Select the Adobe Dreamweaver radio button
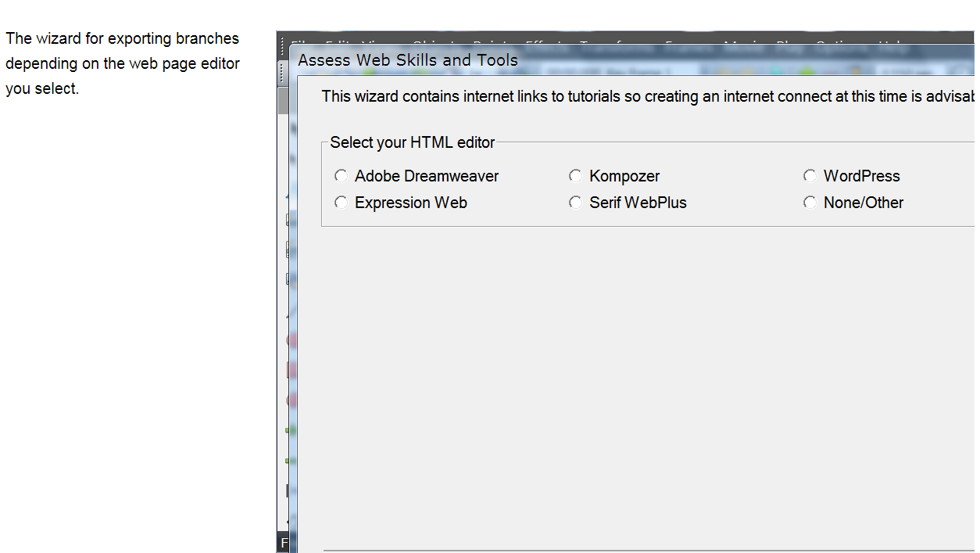Screen dimensions: 980x553 click(341, 176)
